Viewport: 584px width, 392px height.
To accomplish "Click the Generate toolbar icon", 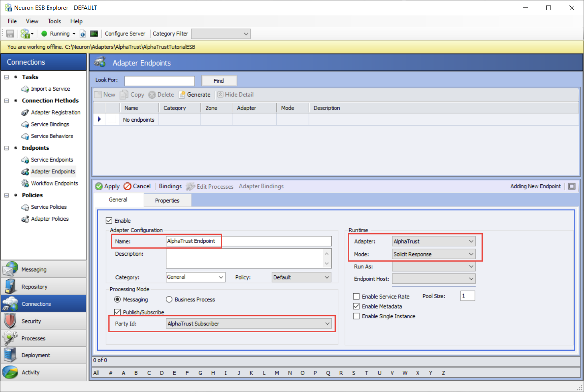I will click(x=182, y=95).
